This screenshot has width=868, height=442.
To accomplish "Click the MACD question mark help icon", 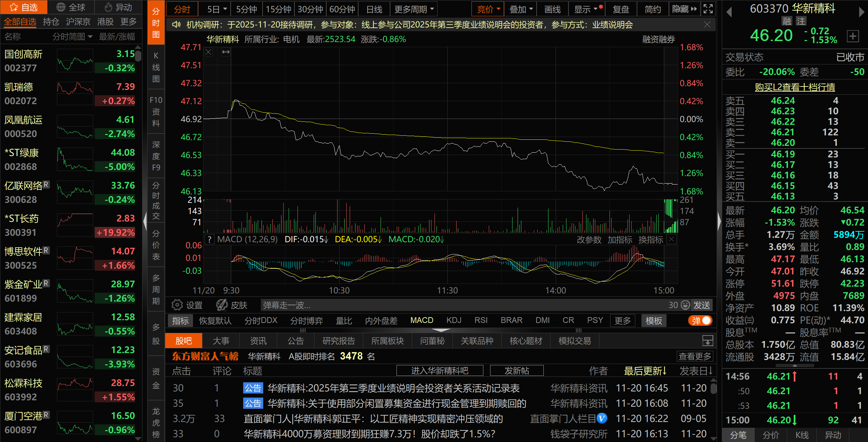I will (210, 239).
